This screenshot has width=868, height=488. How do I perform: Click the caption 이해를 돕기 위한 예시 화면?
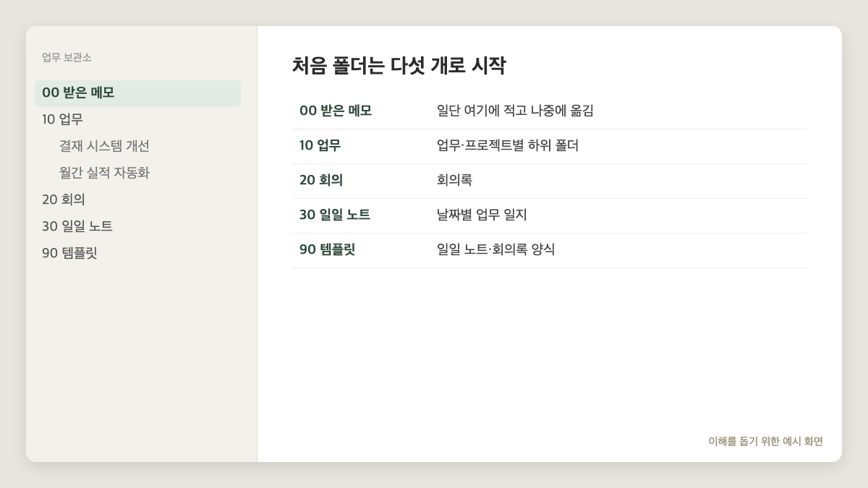[x=765, y=442]
